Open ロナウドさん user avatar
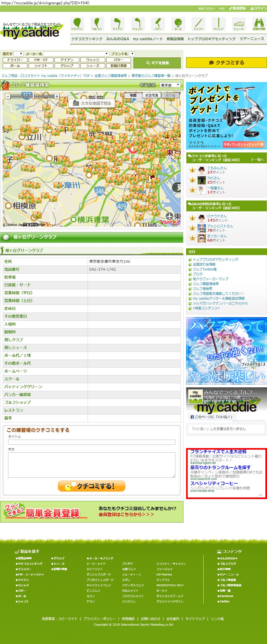 point(201,218)
